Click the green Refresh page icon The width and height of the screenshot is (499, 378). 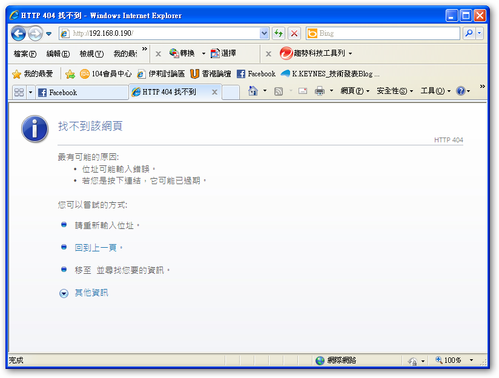click(x=278, y=33)
